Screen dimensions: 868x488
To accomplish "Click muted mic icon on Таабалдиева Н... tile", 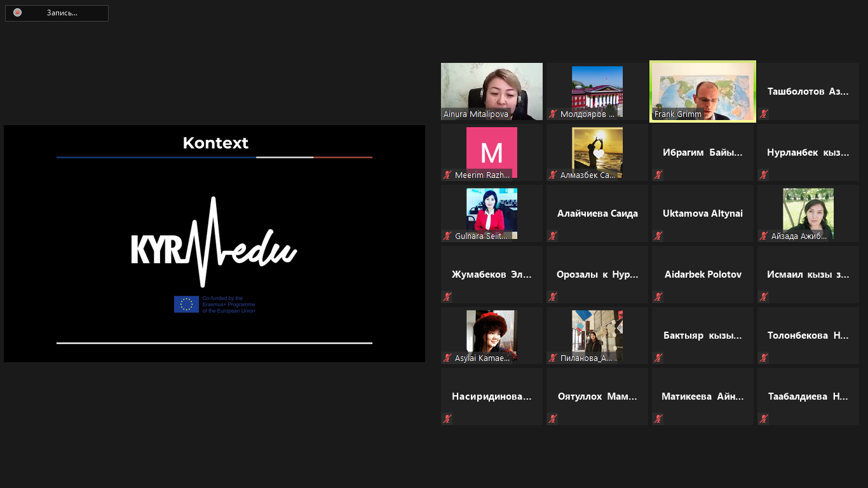I will point(764,419).
